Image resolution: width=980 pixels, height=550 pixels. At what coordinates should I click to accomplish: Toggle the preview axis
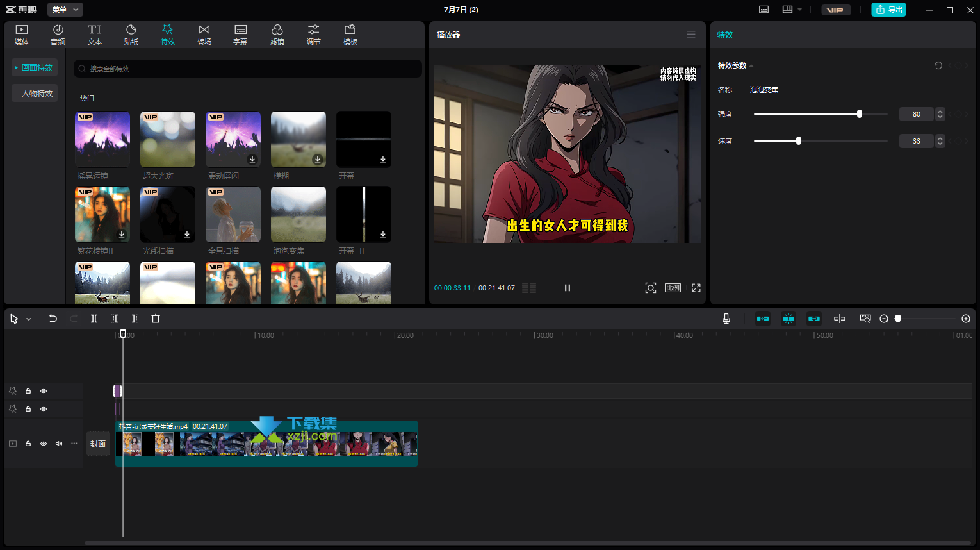pos(840,319)
